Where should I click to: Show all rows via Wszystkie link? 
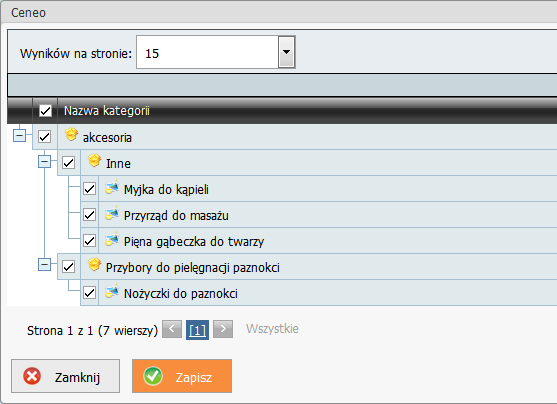272,329
